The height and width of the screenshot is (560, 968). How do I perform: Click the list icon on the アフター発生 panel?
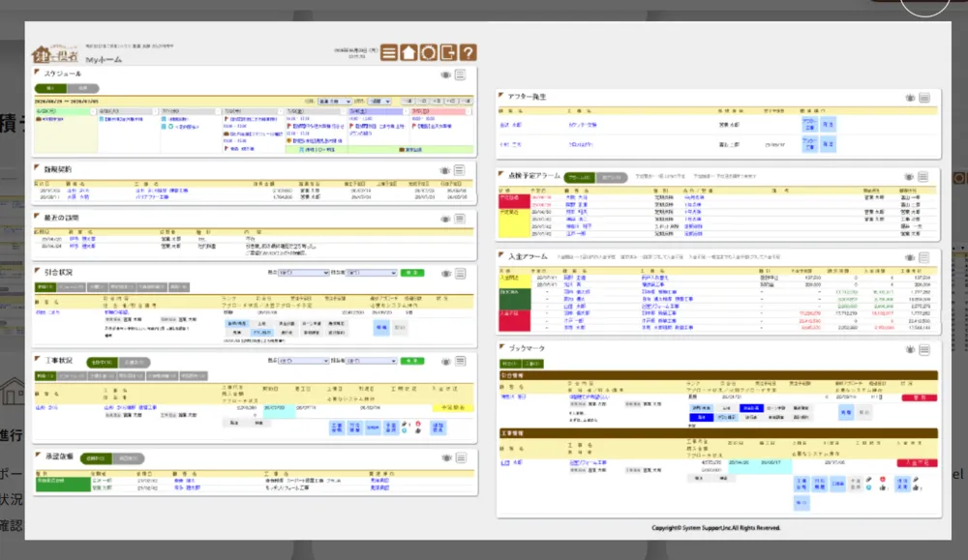(x=924, y=98)
